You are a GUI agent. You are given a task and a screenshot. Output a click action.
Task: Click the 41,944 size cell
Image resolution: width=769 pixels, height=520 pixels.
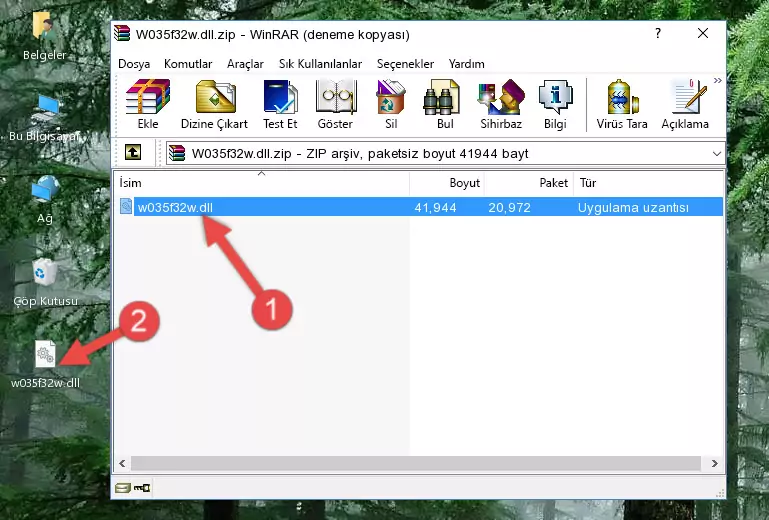(x=435, y=208)
